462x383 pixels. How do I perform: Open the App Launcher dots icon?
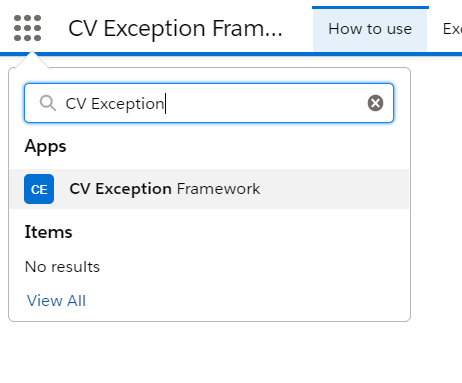27,28
